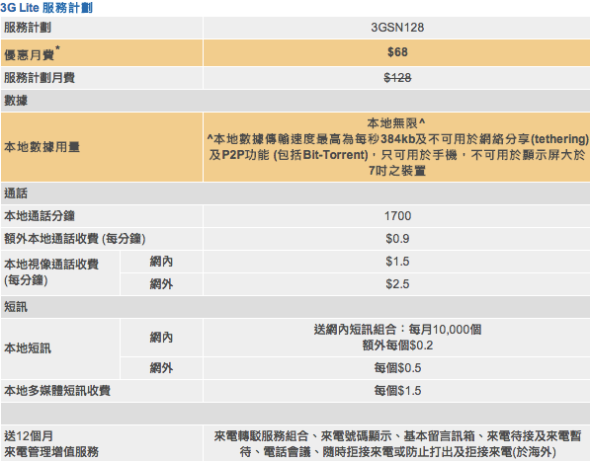Select the '送12個月' label line

pos(29,436)
